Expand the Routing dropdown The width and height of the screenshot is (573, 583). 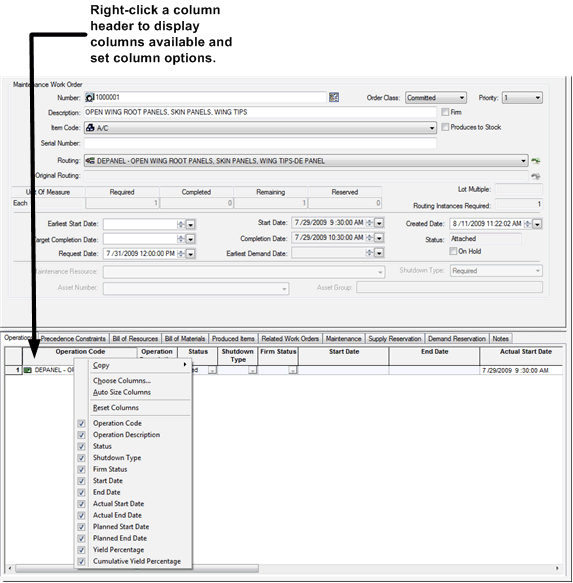(523, 161)
